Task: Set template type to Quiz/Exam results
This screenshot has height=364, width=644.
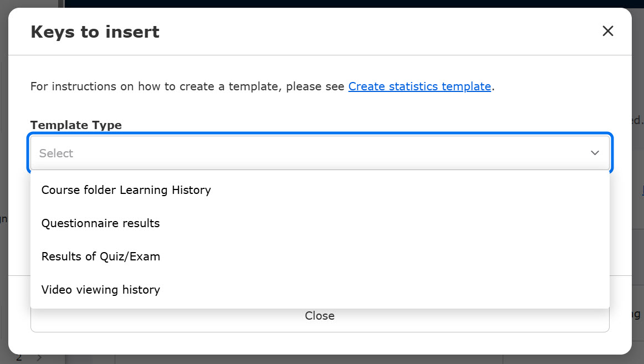Action: coord(101,257)
